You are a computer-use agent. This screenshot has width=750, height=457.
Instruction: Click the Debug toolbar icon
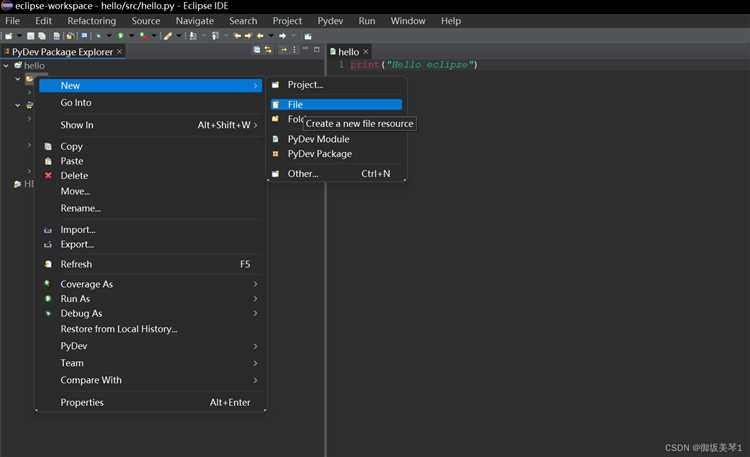99,36
